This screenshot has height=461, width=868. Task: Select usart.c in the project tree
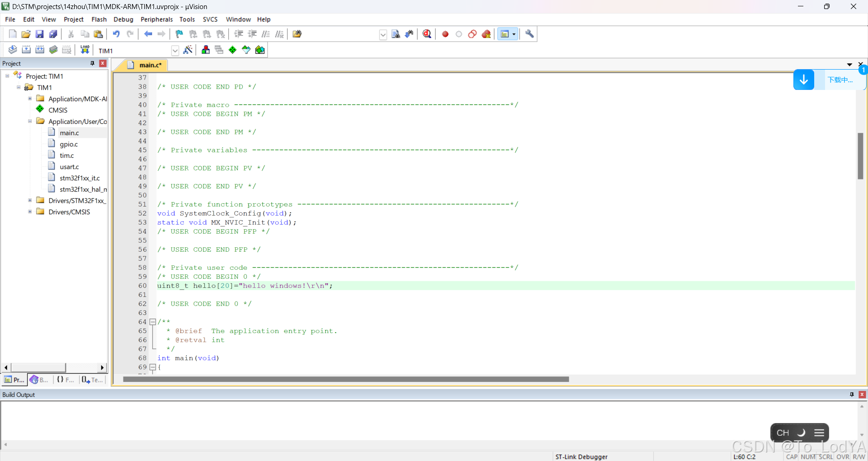pyautogui.click(x=69, y=167)
